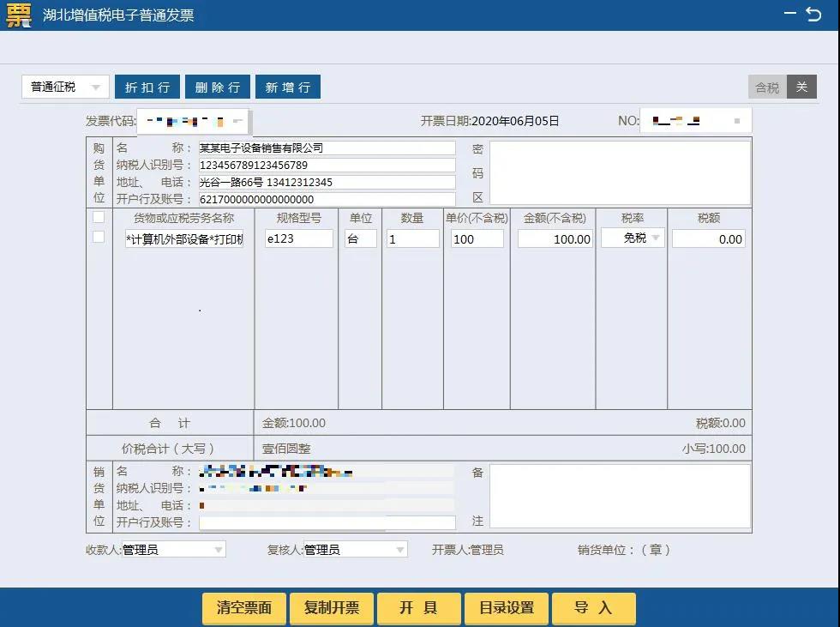840x627 pixels.
Task: Check the first invoice line item checkbox
Action: (x=99, y=238)
